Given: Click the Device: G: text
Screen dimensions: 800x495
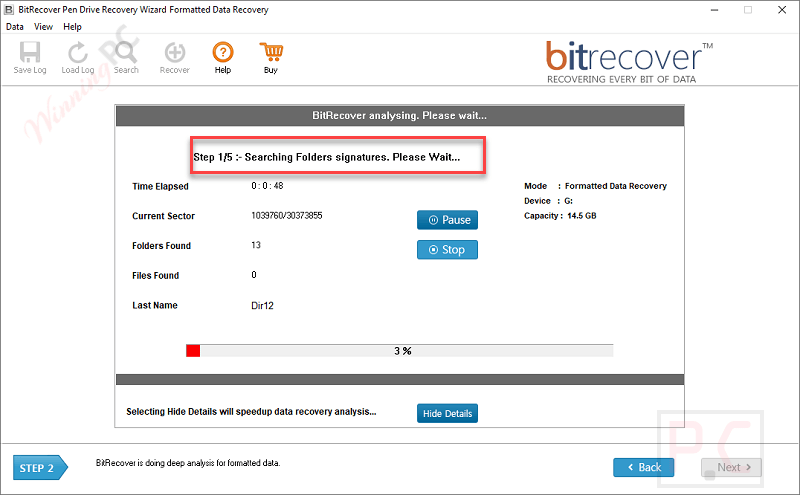Looking at the screenshot, I should point(548,201).
